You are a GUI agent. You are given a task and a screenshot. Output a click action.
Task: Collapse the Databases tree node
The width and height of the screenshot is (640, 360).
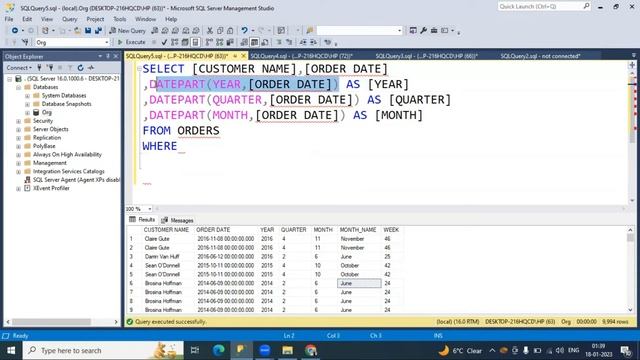(18, 87)
